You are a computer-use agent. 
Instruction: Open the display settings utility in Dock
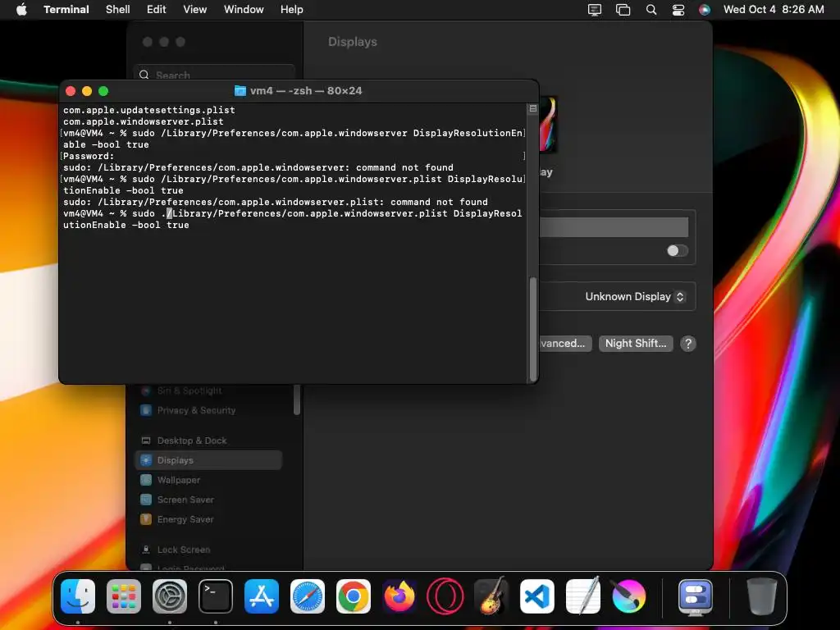[x=696, y=596]
